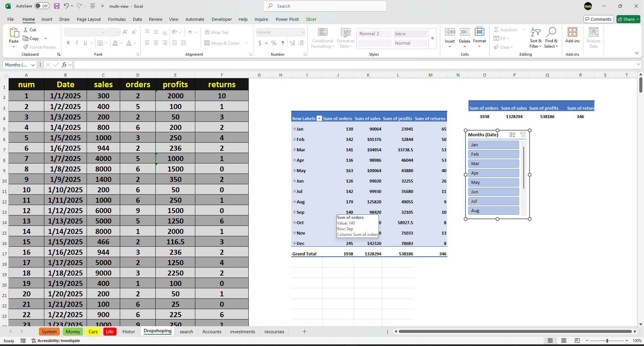
Task: Click the Share button
Action: [628, 19]
